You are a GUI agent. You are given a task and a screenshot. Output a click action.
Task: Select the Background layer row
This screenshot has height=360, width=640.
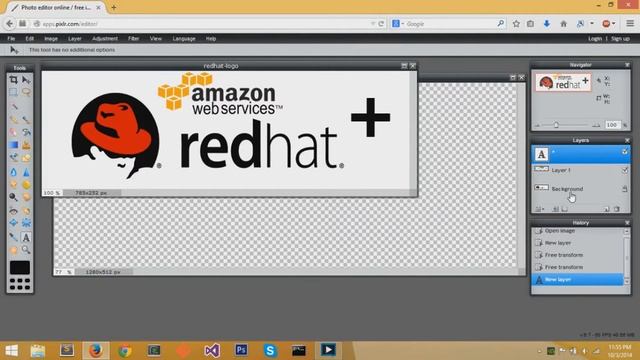pyautogui.click(x=580, y=189)
